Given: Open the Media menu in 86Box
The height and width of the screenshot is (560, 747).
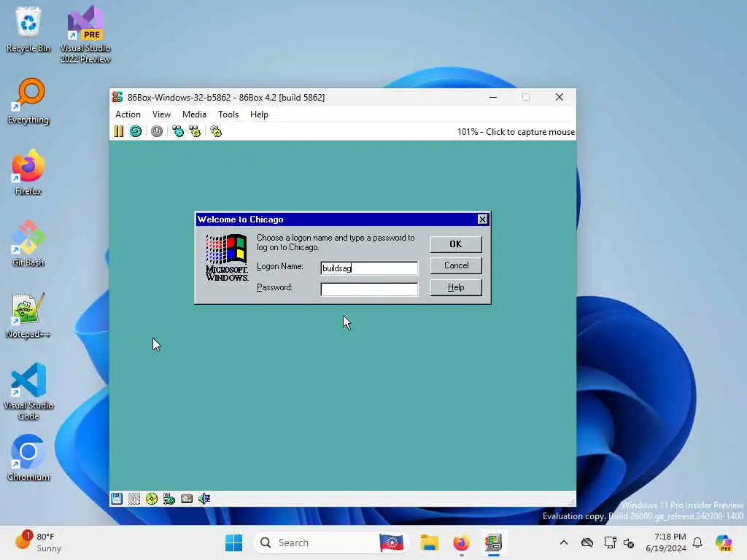Looking at the screenshot, I should pos(194,114).
